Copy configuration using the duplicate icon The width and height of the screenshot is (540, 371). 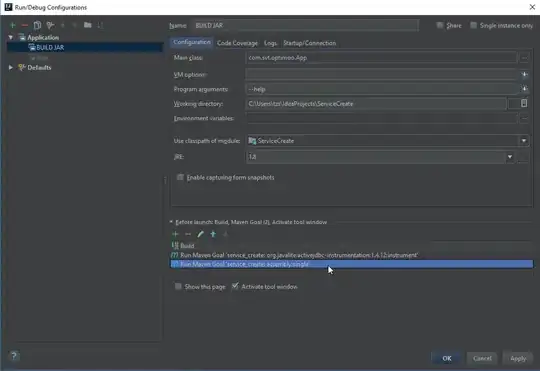pyautogui.click(x=37, y=25)
